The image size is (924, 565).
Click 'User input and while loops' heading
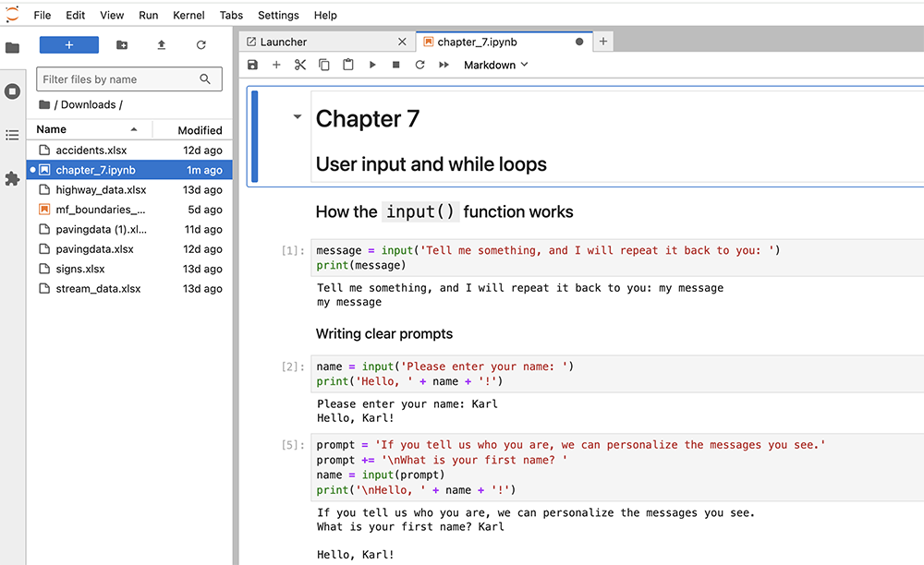432,164
